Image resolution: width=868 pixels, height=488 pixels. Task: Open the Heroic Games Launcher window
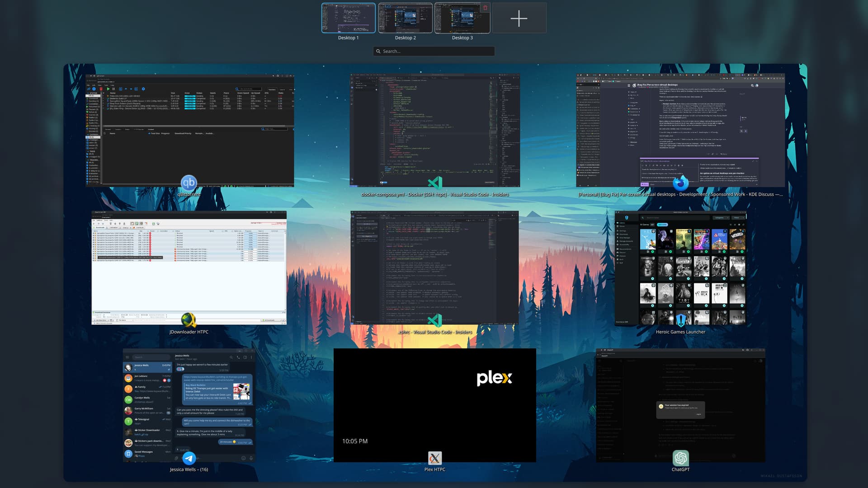tap(680, 267)
